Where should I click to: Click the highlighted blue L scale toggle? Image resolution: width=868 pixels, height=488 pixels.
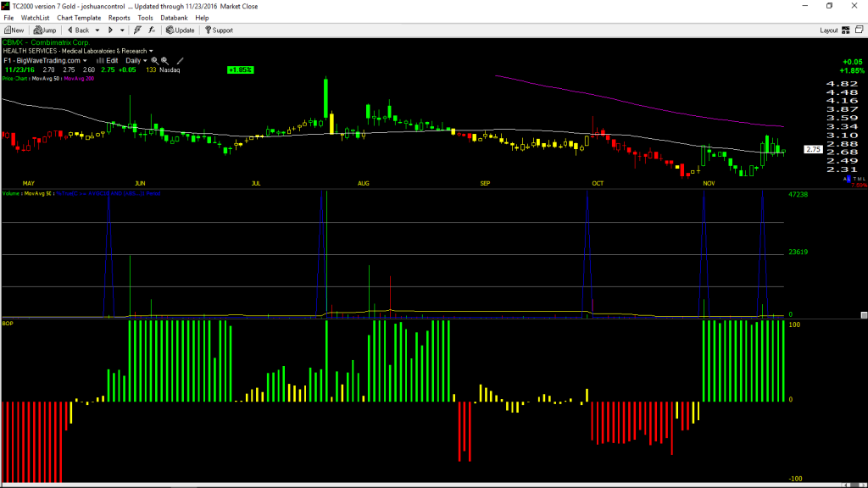coord(848,180)
